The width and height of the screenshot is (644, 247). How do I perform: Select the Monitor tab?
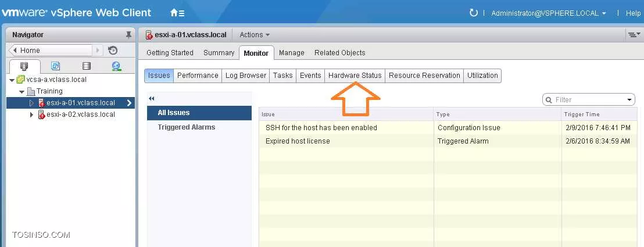tap(256, 53)
